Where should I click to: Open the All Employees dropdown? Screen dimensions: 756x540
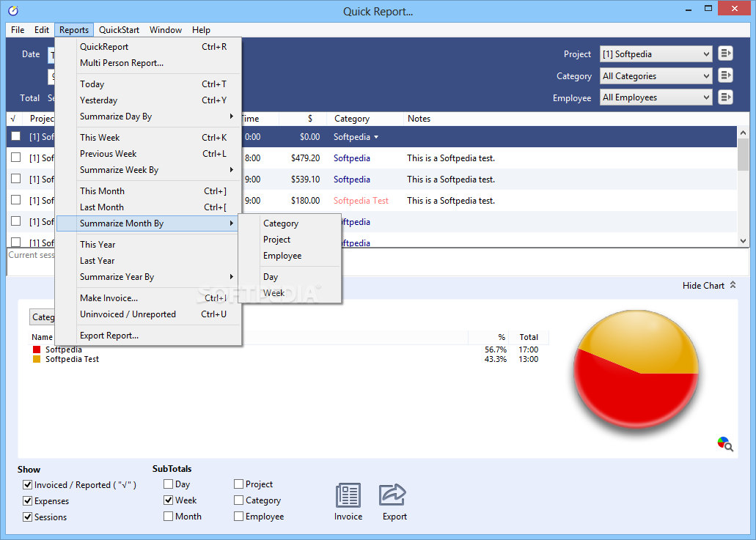(x=656, y=97)
